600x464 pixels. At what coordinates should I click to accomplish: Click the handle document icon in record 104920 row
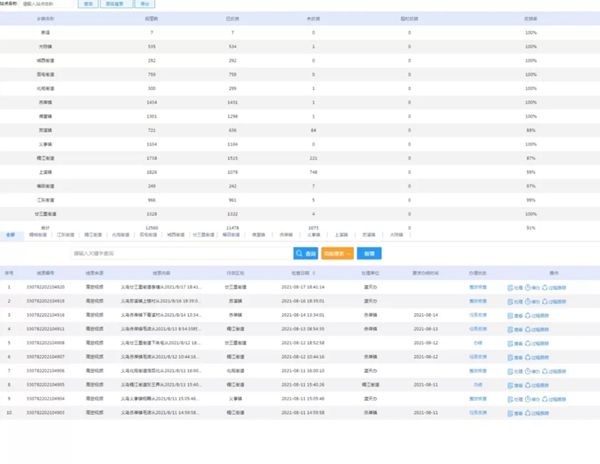point(510,288)
